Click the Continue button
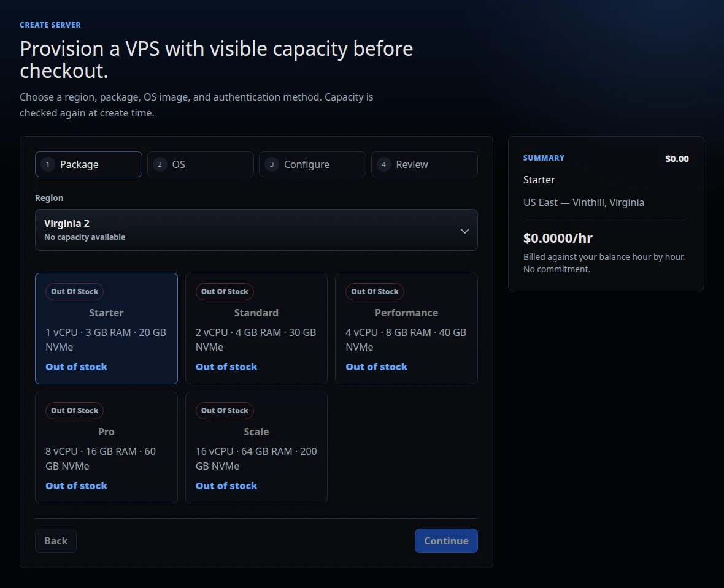This screenshot has height=588, width=724. tap(446, 541)
